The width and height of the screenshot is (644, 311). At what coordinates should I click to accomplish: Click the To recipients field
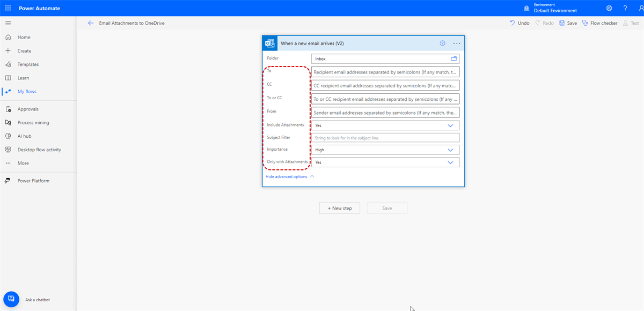[385, 72]
